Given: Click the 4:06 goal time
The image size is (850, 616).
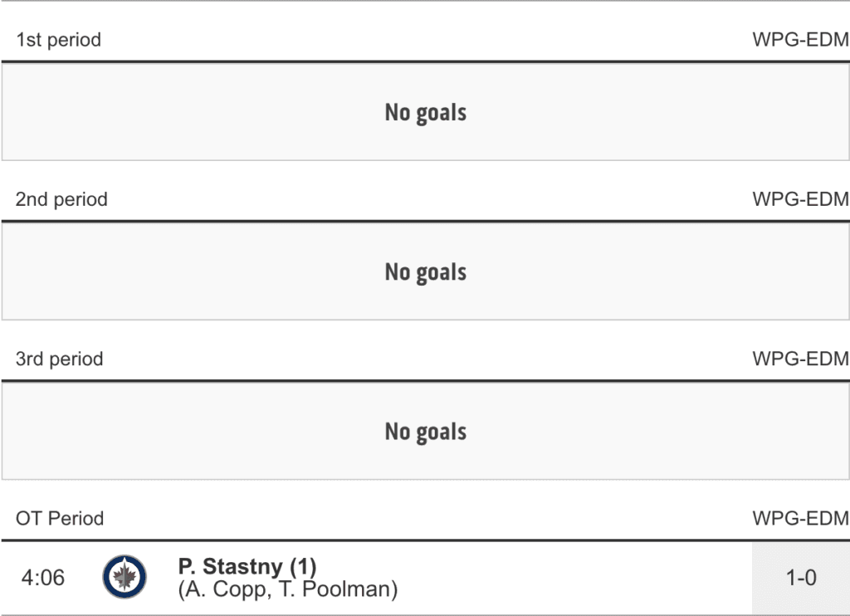Looking at the screenshot, I should pos(42,578).
